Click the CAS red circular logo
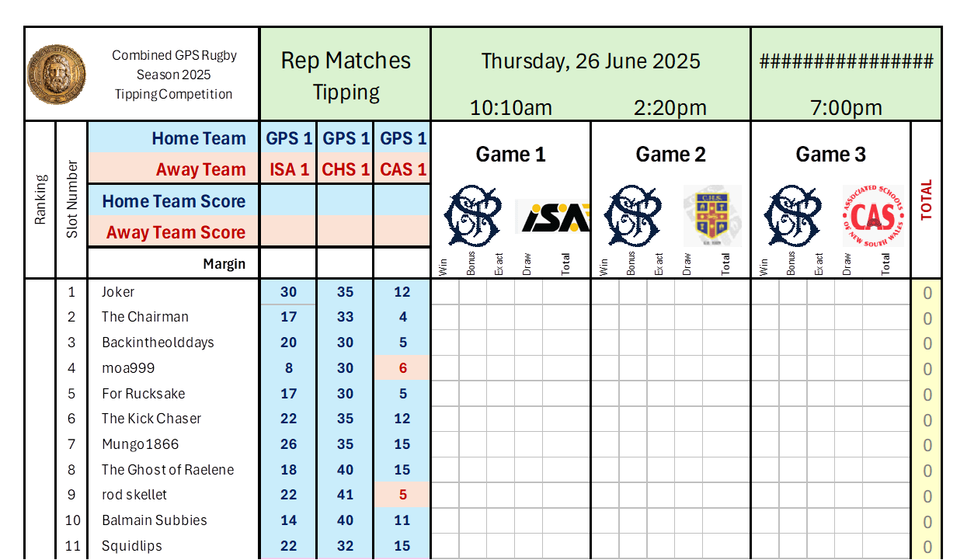This screenshot has width=967, height=560. click(874, 216)
